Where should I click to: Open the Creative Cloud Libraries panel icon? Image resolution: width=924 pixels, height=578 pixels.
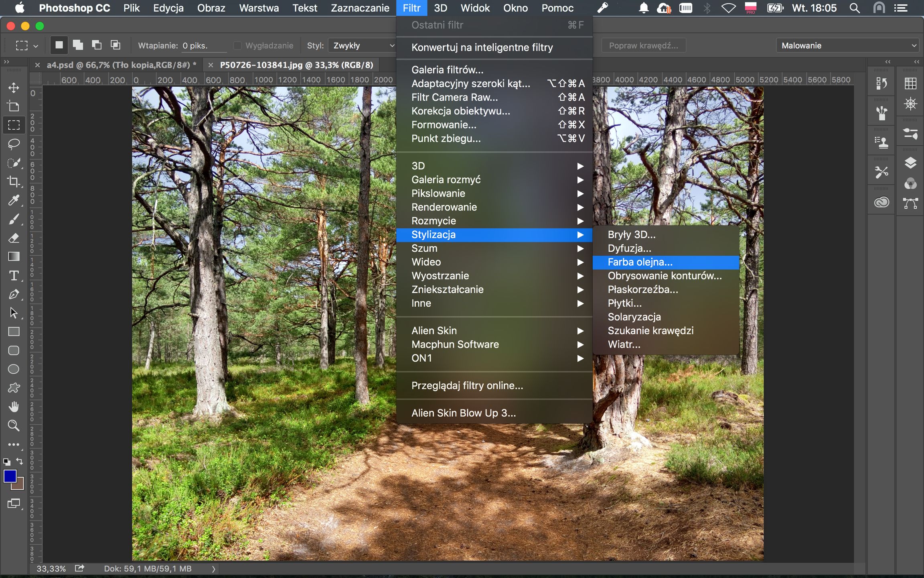coord(881,202)
